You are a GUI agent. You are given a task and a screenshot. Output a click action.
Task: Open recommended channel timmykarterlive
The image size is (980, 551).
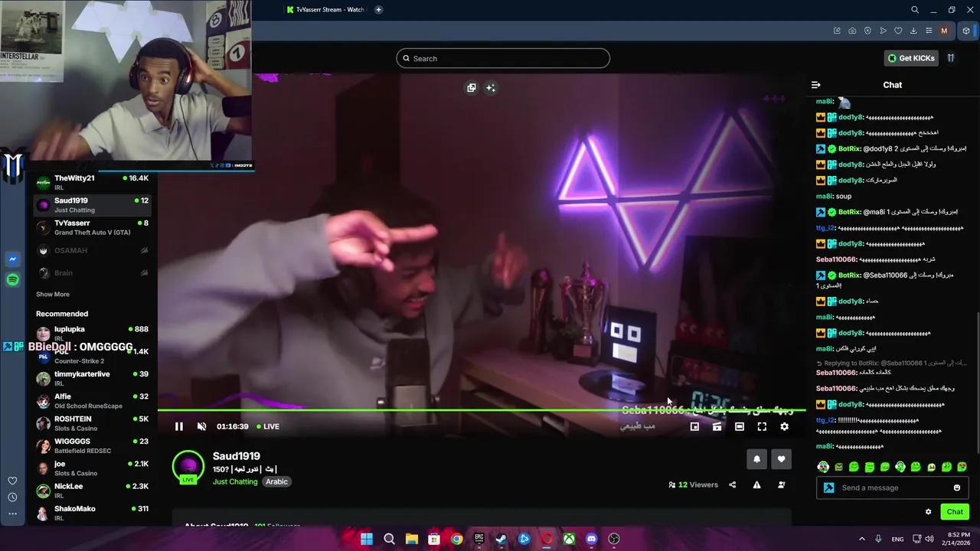(x=92, y=378)
